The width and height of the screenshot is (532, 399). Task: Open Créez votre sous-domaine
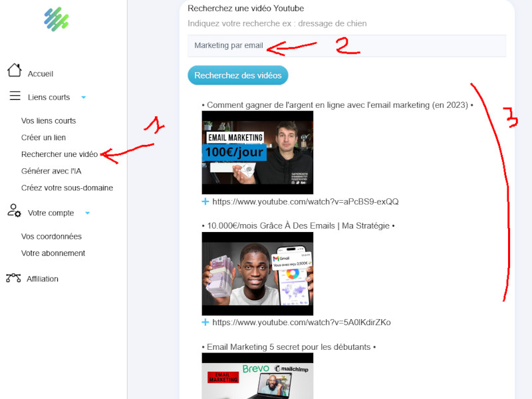click(66, 188)
